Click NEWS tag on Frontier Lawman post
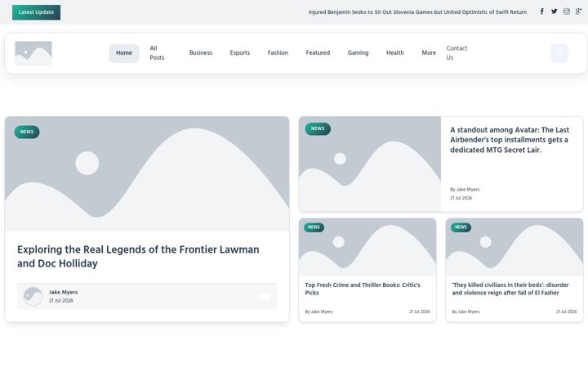This screenshot has height=368, width=588. tap(27, 132)
